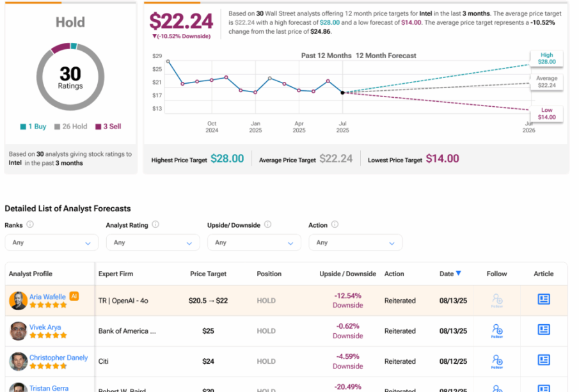The width and height of the screenshot is (579, 392).
Task: Open Aria Wafelle analyst profile link
Action: tap(47, 297)
